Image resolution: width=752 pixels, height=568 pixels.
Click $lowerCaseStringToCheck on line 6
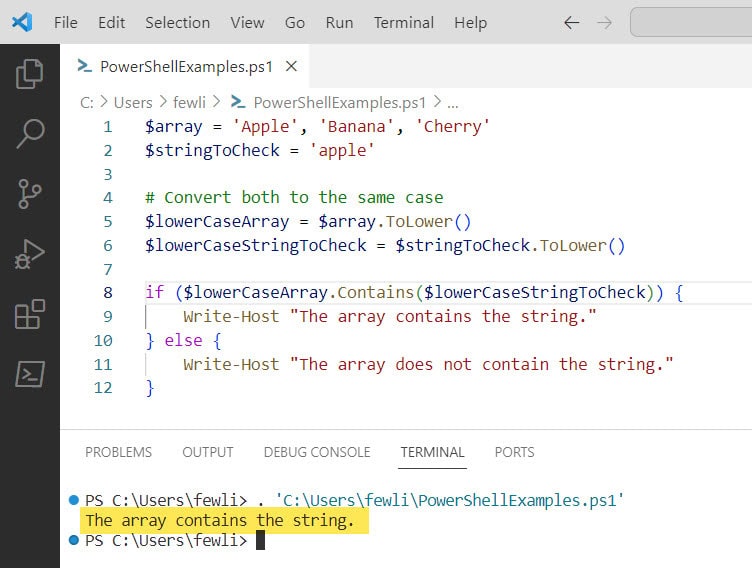pyautogui.click(x=256, y=246)
